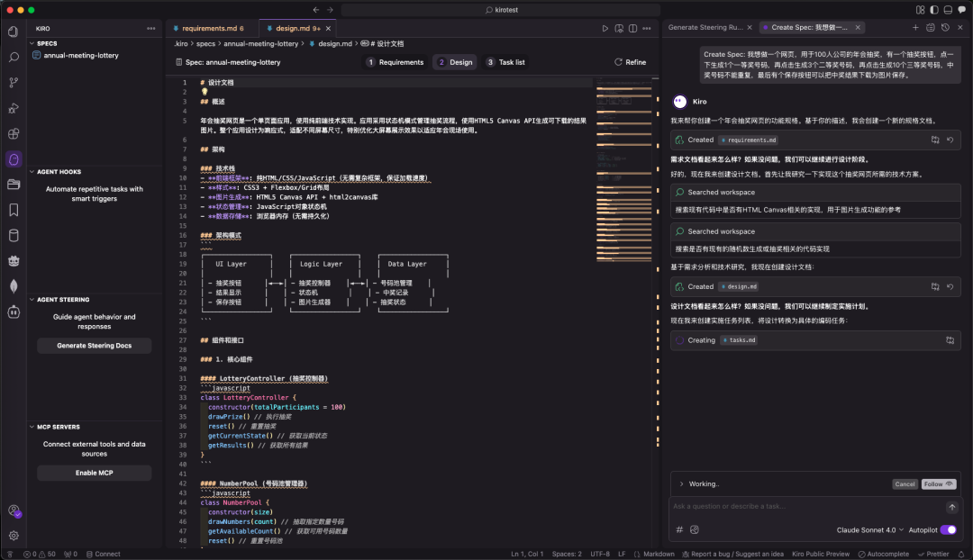Toggle the primary sidebar layout icon
Viewport: 973px width, 560px height.
pyautogui.click(x=934, y=10)
